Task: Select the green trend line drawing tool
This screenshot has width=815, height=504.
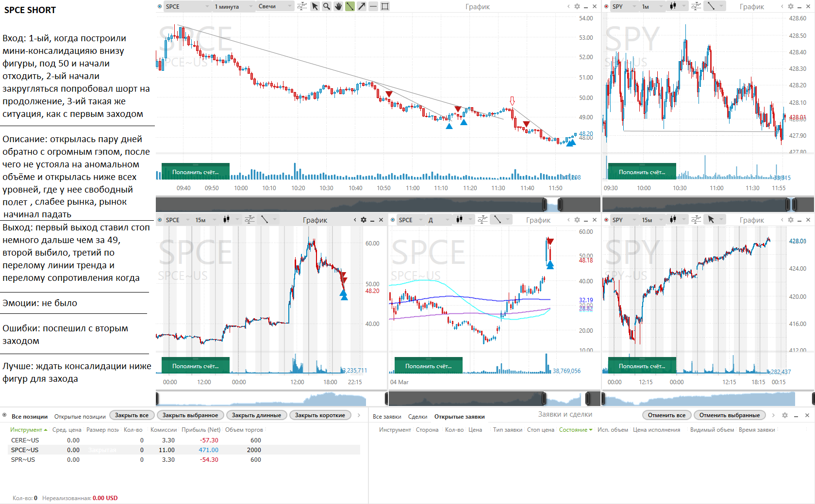Action: 350,6
